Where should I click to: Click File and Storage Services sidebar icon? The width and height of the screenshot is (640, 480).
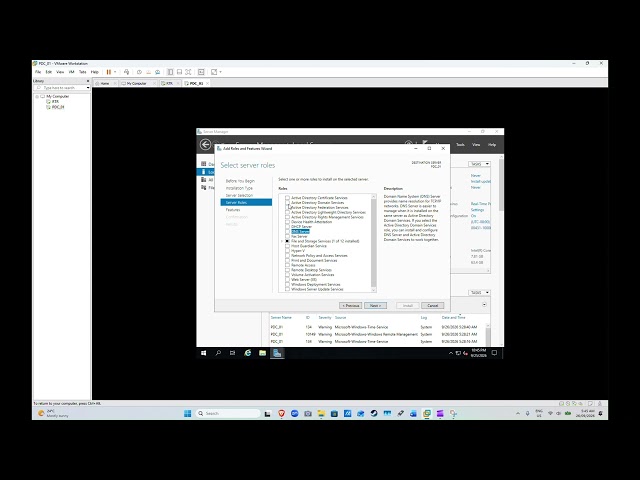tap(204, 187)
